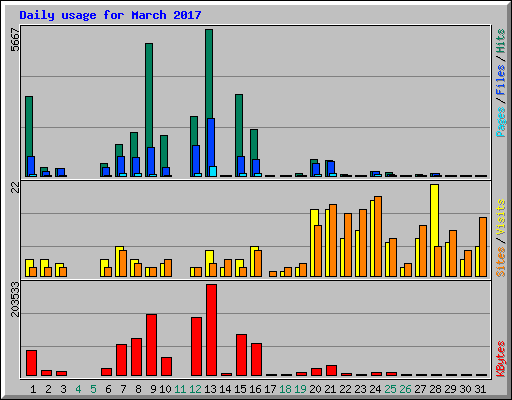The height and width of the screenshot is (400, 512).
Task: Click day label 24 on the x-axis
Action: [375, 389]
